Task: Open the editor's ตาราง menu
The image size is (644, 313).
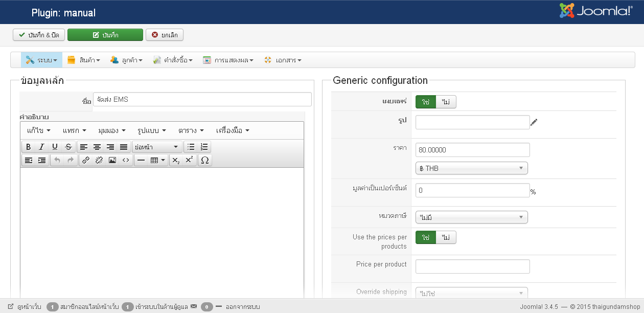Action: 191,130
